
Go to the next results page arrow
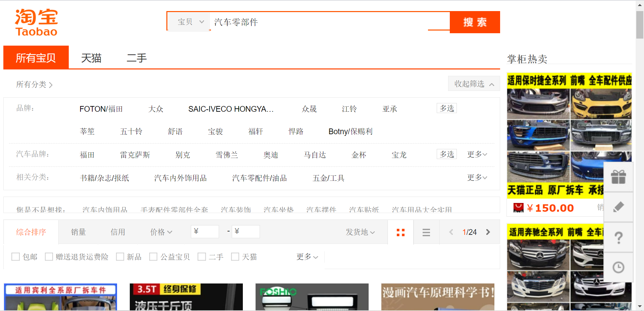[488, 232]
